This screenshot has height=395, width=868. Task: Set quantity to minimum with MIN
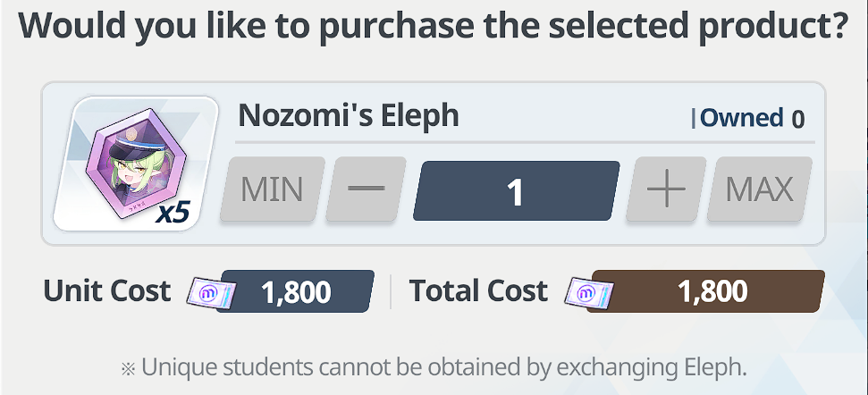click(x=273, y=189)
